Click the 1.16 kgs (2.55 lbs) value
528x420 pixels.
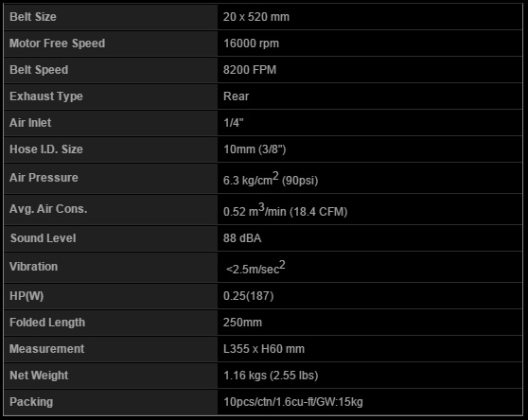[x=271, y=376]
